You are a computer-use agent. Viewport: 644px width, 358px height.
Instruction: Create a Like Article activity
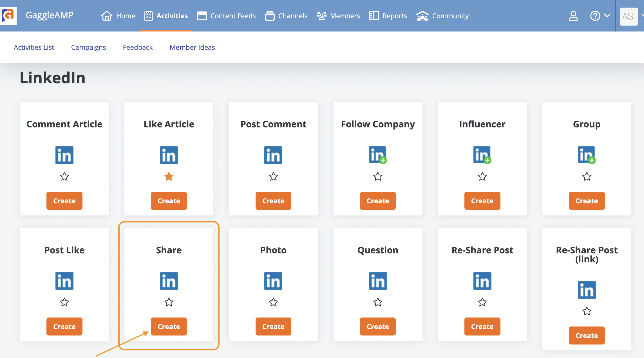[x=169, y=201]
